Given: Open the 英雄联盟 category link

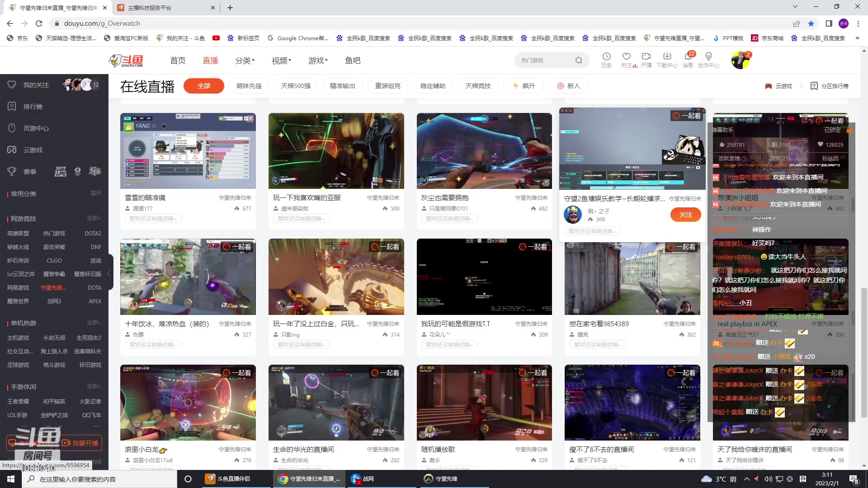Looking at the screenshot, I should tap(18, 234).
